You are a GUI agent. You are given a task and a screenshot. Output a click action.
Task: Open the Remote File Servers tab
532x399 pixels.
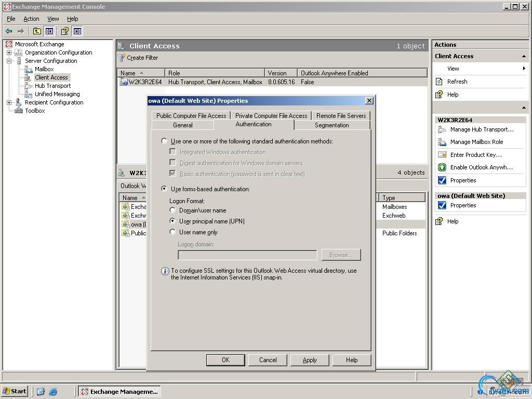(x=341, y=116)
